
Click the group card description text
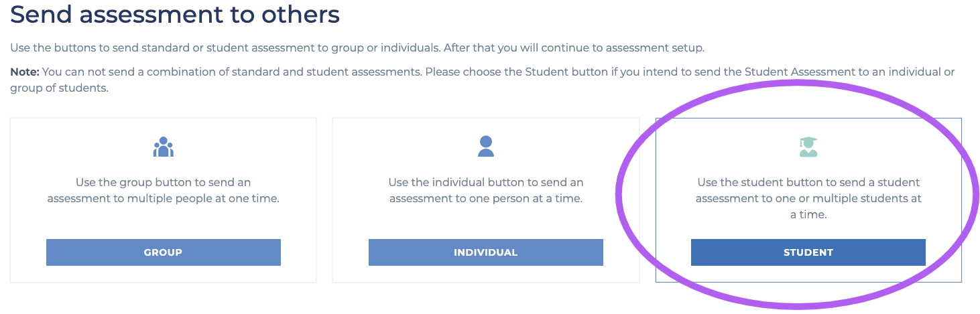coord(164,190)
